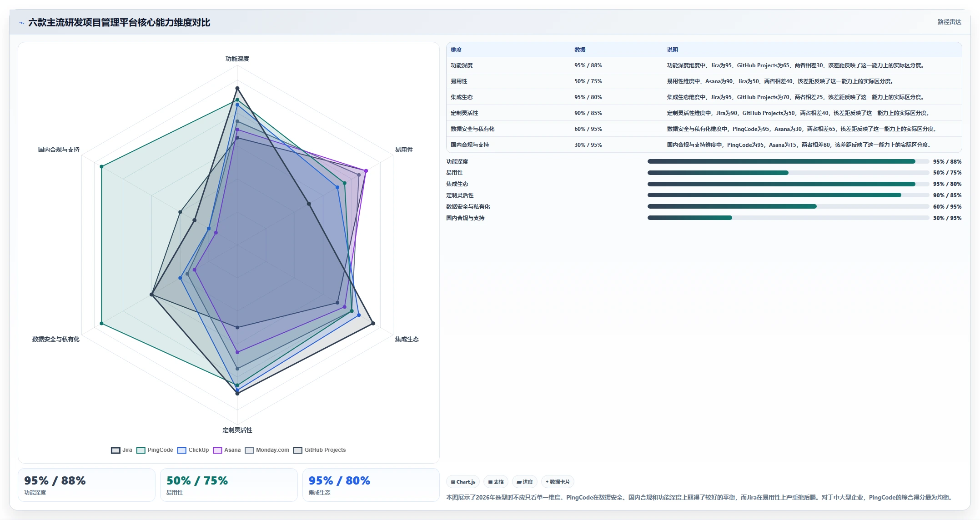
Task: Click the 数据 column header
Action: [x=580, y=50]
